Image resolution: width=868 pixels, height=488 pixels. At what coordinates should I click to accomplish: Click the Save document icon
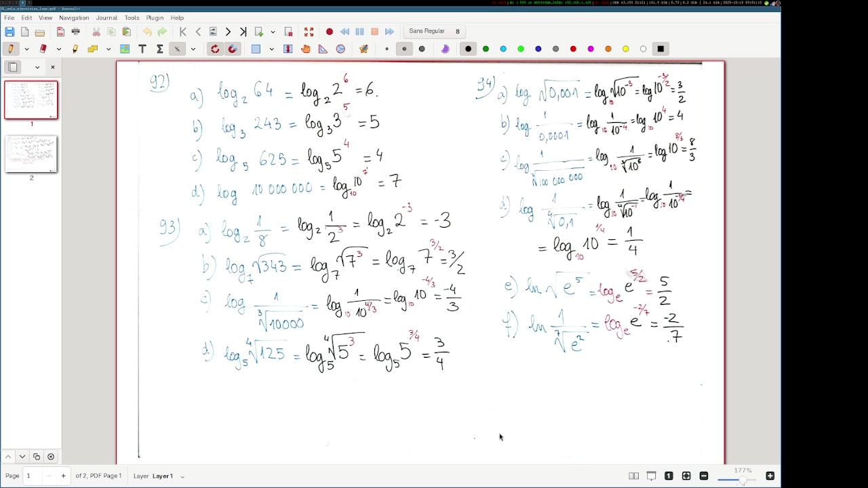[x=9, y=32]
